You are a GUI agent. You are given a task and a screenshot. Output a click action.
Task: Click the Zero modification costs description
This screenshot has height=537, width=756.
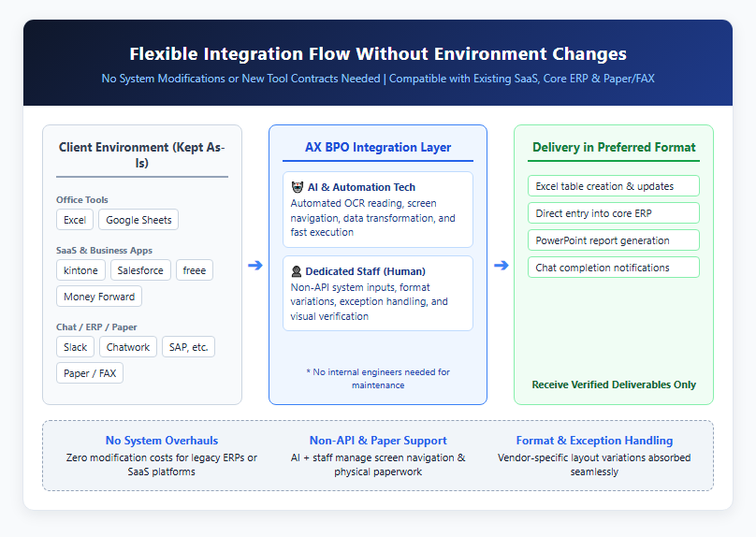click(162, 465)
